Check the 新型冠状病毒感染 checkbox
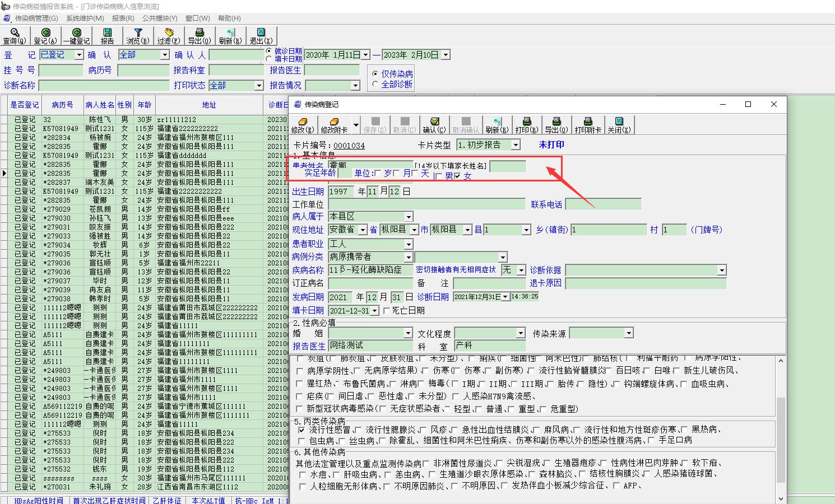Image resolution: width=835 pixels, height=504 pixels. [300, 409]
